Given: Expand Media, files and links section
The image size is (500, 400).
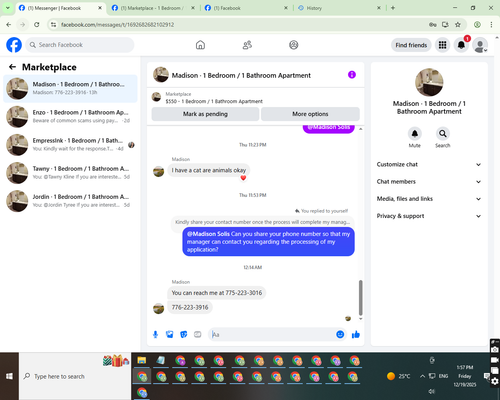Looking at the screenshot, I should click(429, 199).
